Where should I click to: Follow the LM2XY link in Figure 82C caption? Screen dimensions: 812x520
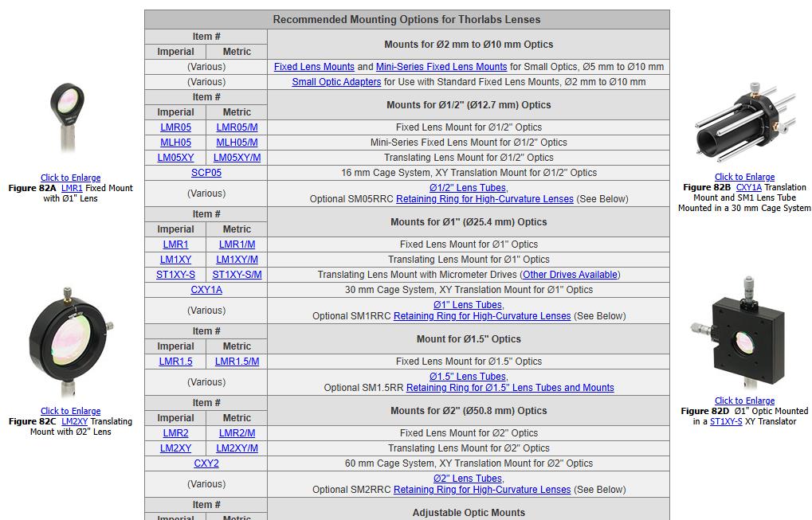[x=75, y=421]
